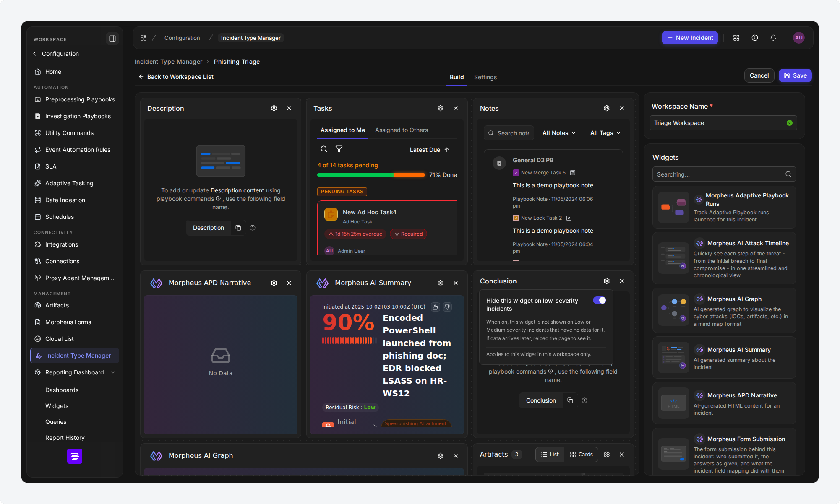The image size is (840, 504).
Task: Open the tasks filter funnel icon
Action: click(x=339, y=149)
